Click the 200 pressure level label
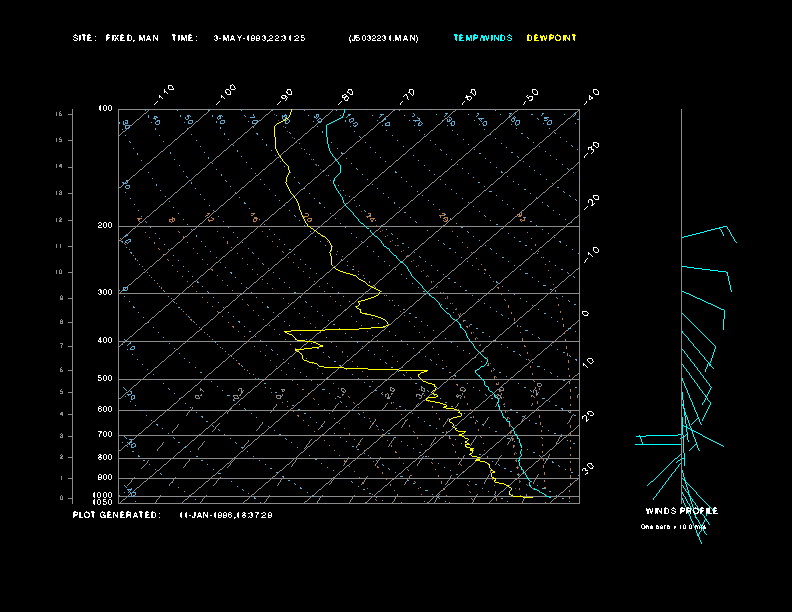The height and width of the screenshot is (612, 792). (105, 226)
